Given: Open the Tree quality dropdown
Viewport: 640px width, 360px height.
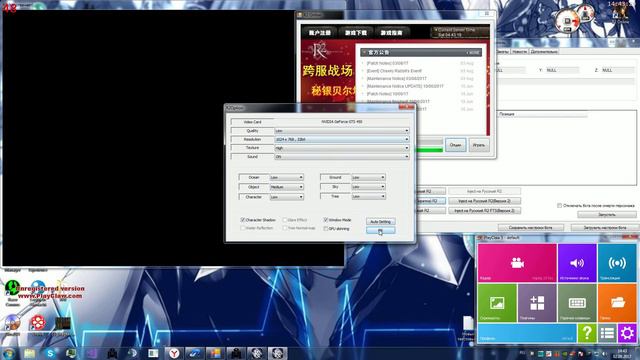Looking at the screenshot, I should (368, 197).
